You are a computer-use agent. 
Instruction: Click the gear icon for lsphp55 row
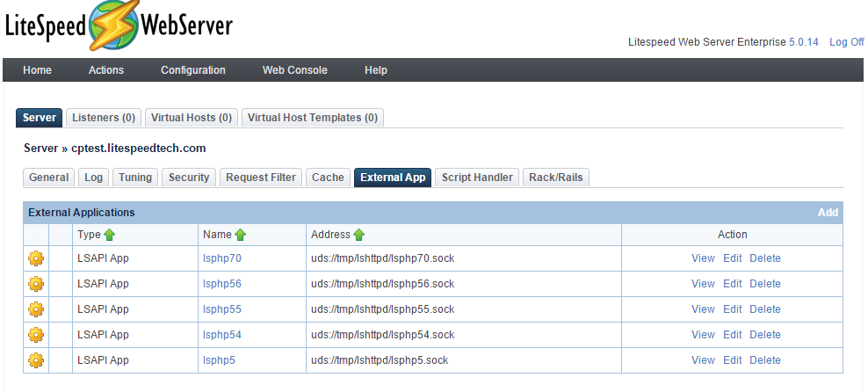coord(36,309)
